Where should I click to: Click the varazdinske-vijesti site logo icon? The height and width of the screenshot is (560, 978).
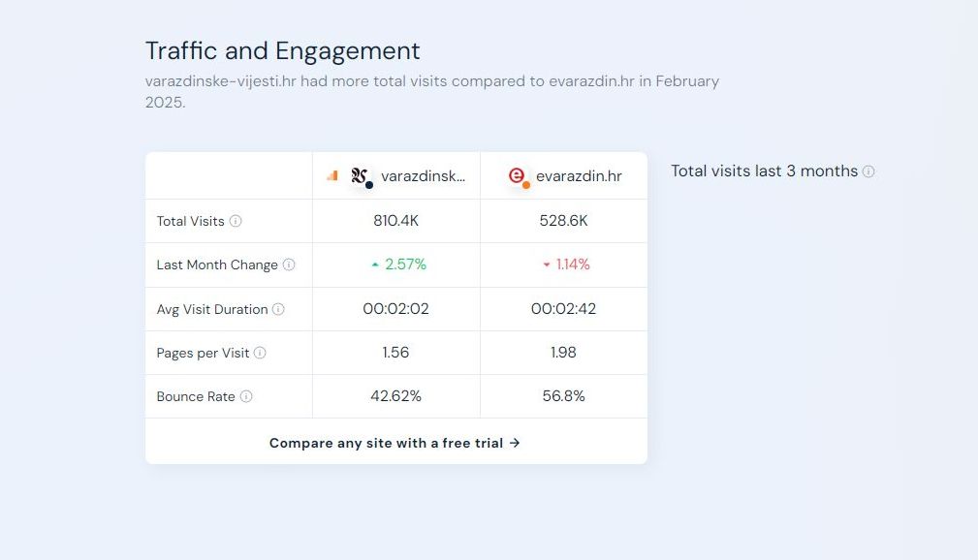pyautogui.click(x=360, y=176)
